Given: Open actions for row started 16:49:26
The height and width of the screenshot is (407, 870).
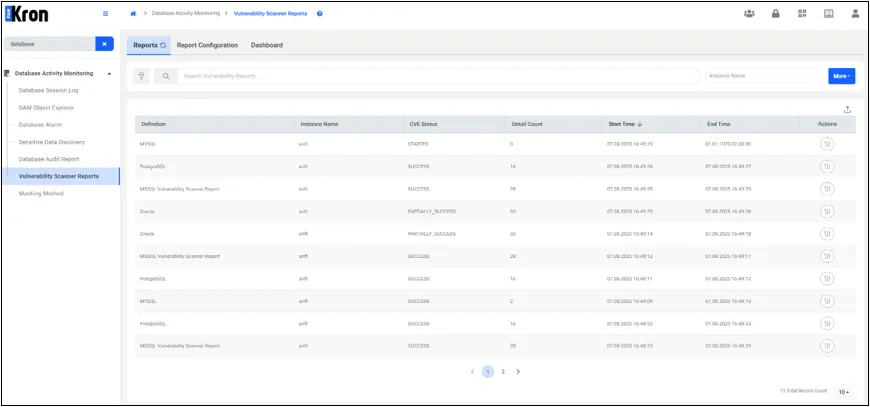Looking at the screenshot, I should (x=827, y=166).
